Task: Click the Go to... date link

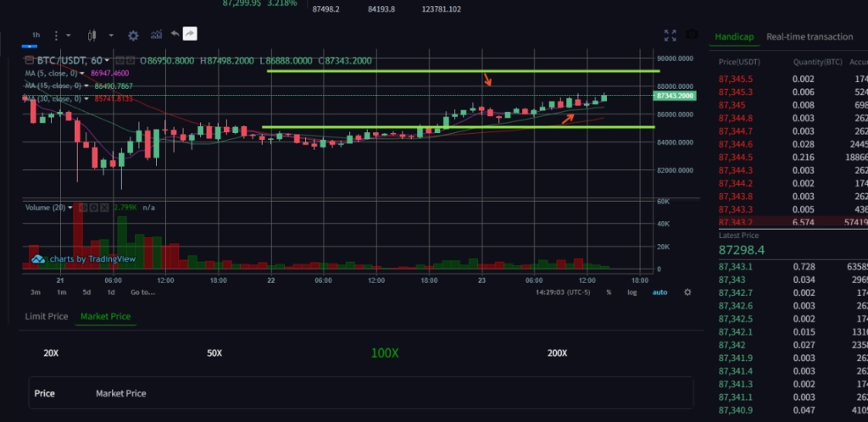Action: pos(142,292)
